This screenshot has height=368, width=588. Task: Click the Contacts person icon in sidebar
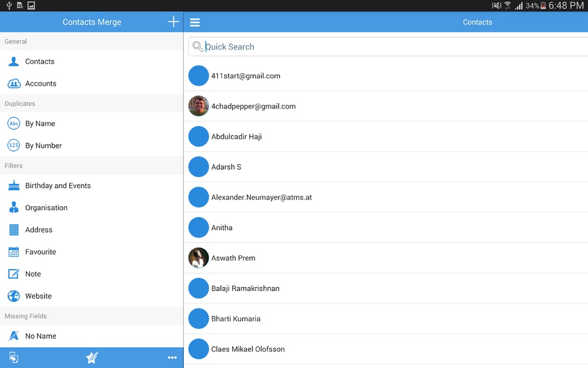point(13,61)
